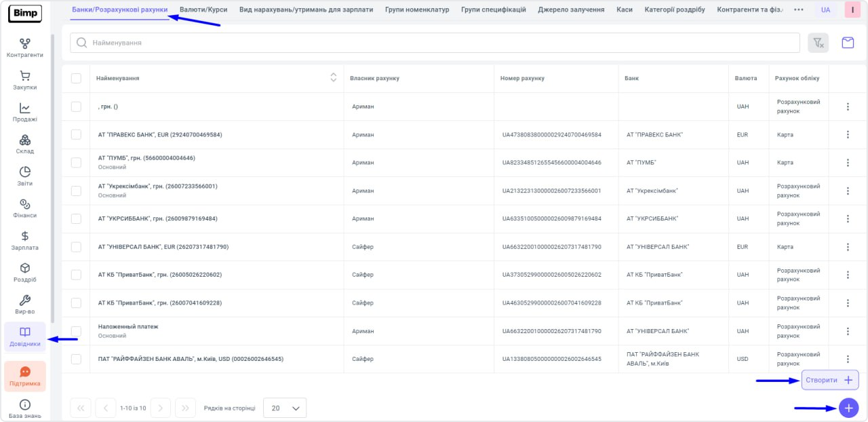
Task: Click the archive icon beside search
Action: pyautogui.click(x=848, y=43)
